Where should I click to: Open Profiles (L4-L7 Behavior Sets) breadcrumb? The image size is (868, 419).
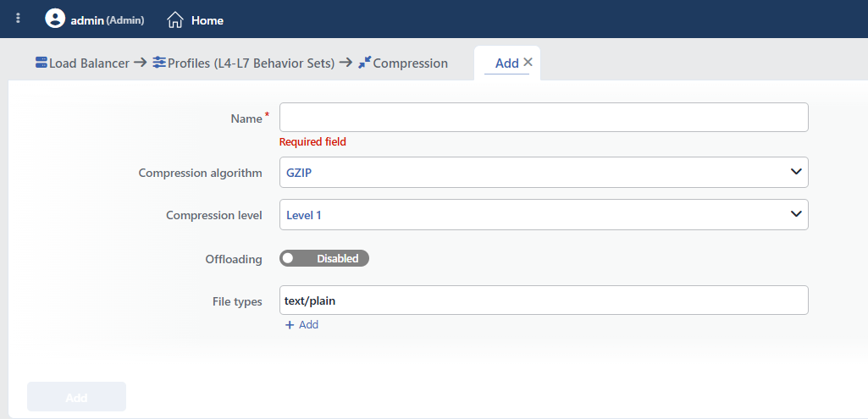coord(252,63)
